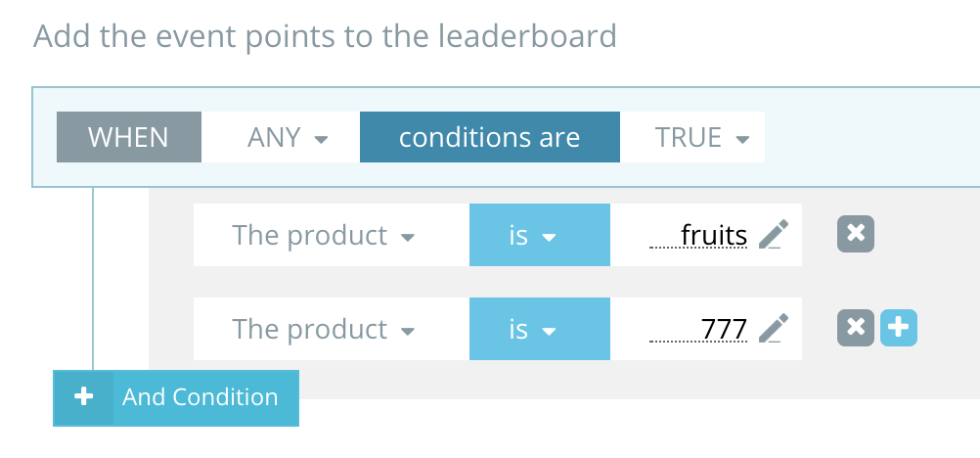Viewport: 980px width, 458px height.
Task: Open the ANY dropdown
Action: coord(287,137)
